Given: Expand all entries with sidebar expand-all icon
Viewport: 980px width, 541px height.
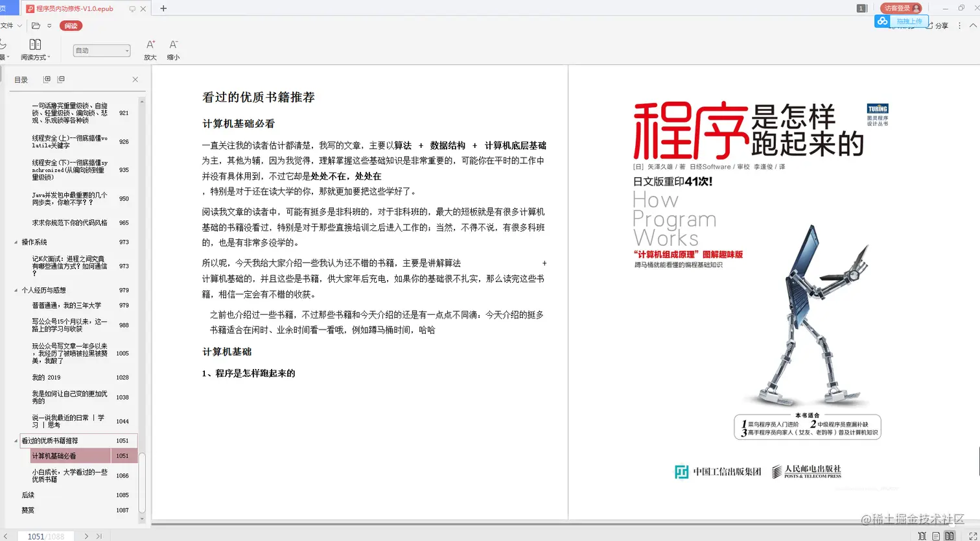Looking at the screenshot, I should point(46,79).
